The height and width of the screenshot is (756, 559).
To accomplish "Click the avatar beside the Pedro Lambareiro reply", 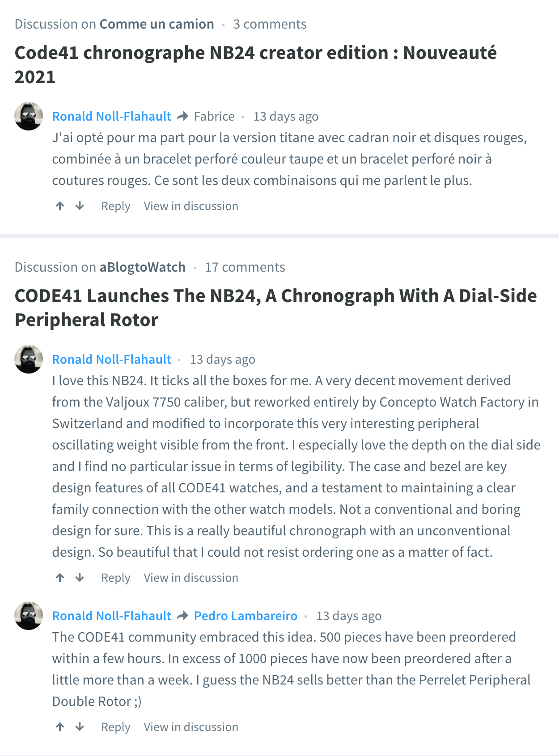I will coord(29,616).
